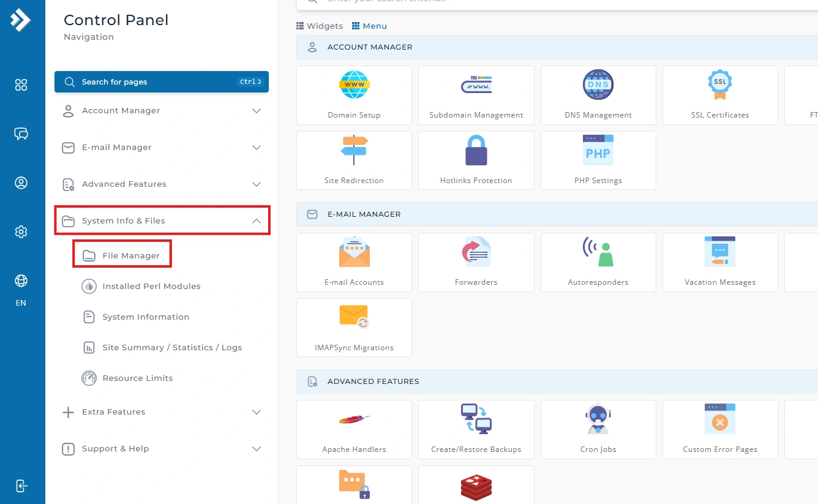
Task: Click the ADVANCED FEATURES section header
Action: click(557, 382)
